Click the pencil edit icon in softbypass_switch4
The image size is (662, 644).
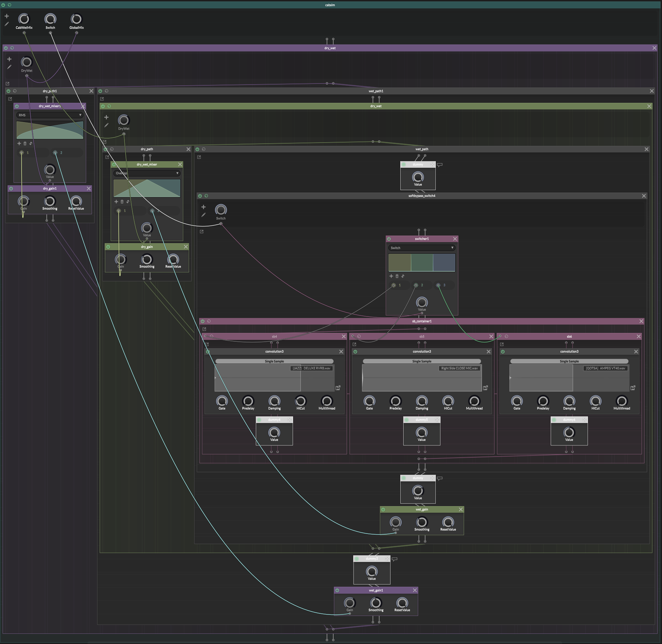point(203,215)
